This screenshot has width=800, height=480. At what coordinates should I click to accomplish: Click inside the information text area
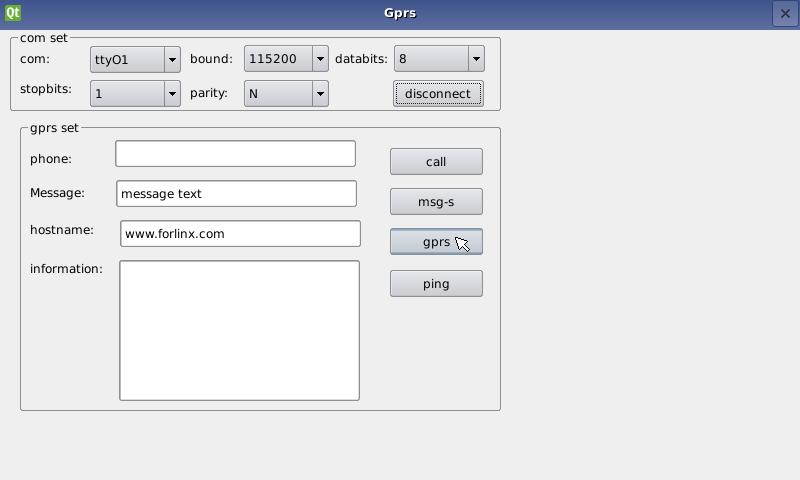tap(239, 330)
